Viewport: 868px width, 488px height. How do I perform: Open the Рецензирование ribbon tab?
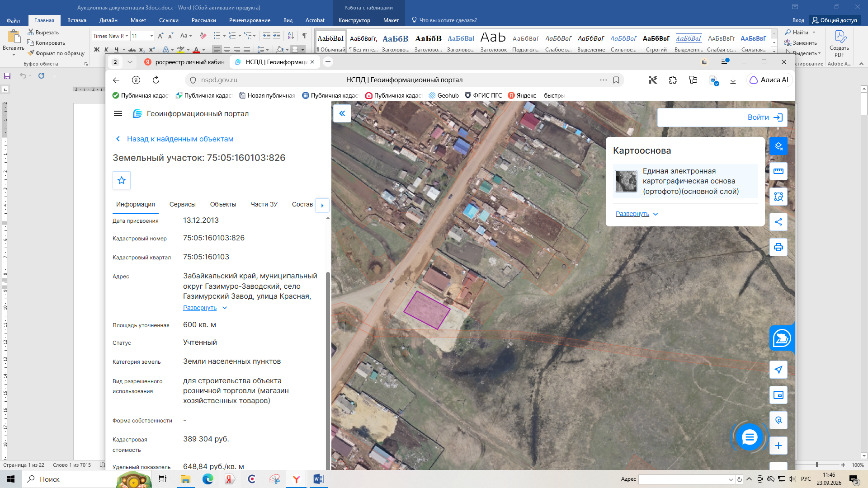[250, 20]
